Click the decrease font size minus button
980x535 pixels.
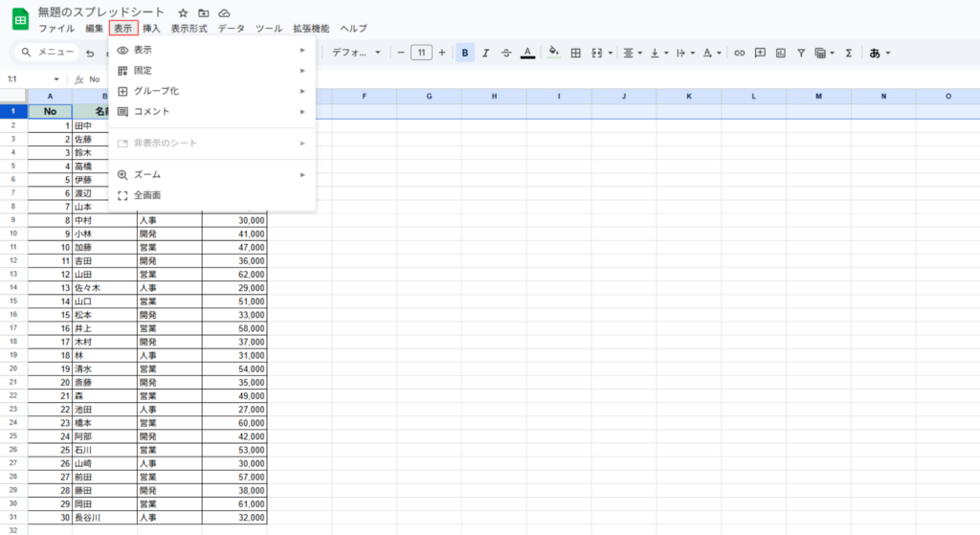401,53
